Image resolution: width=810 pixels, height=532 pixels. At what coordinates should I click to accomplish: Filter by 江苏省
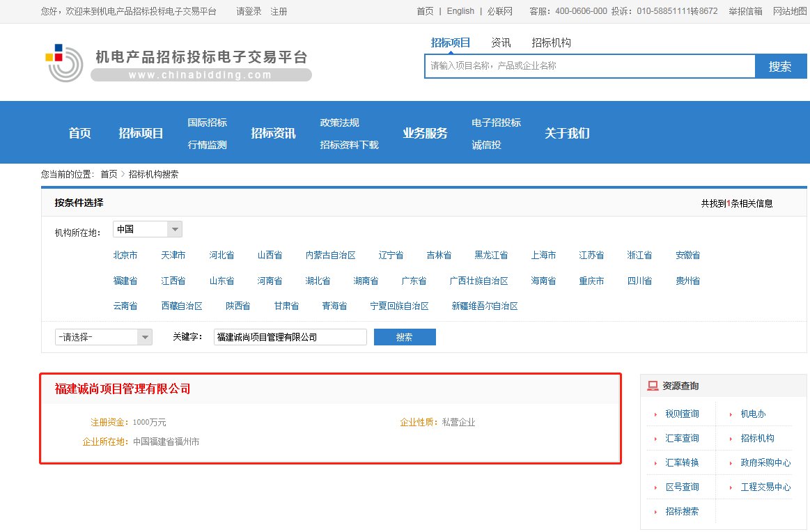[x=591, y=255]
